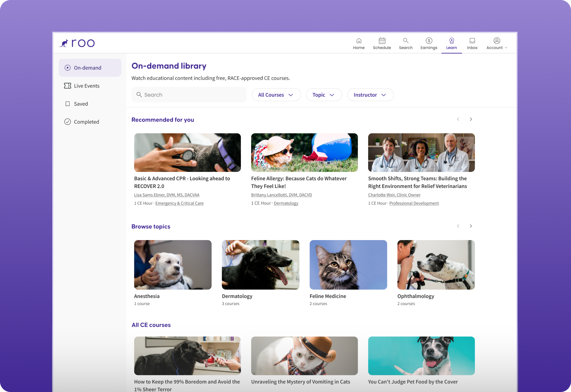Show next Recommended for you courses
The image size is (571, 392).
tap(471, 119)
